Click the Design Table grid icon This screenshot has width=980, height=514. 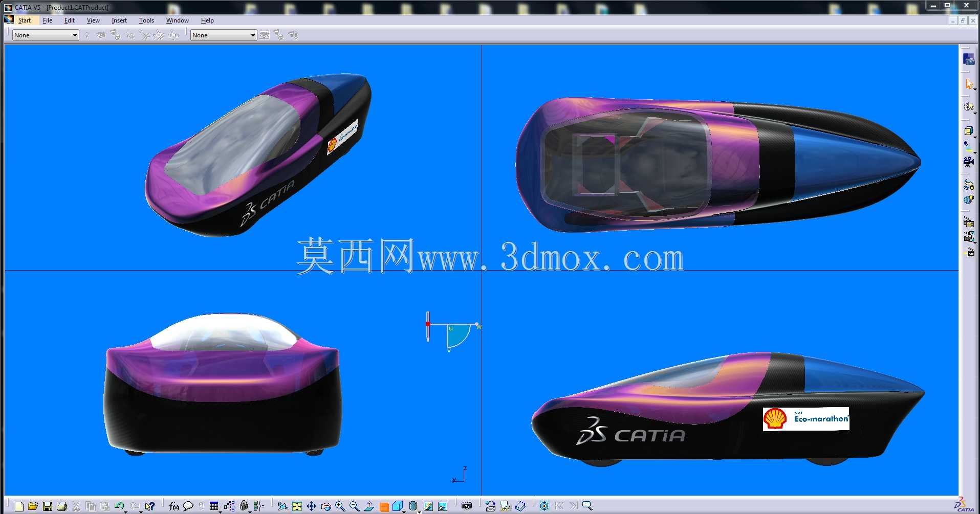pos(214,506)
